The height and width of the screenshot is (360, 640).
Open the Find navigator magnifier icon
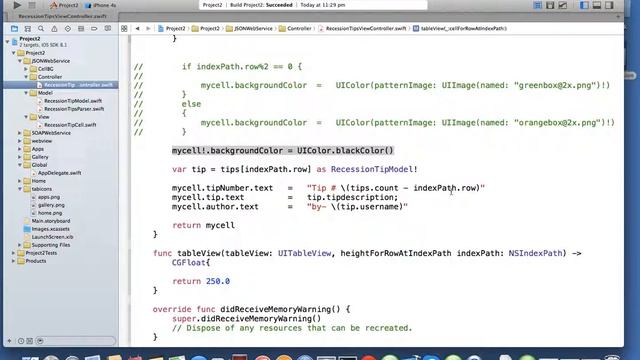tap(41, 29)
